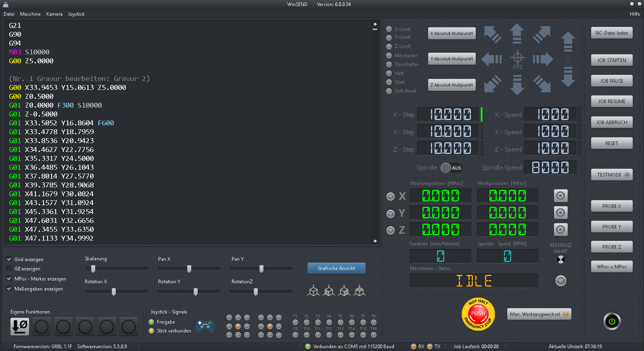Click the JOB STARTEN button
The width and height of the screenshot is (644, 351).
click(x=611, y=60)
